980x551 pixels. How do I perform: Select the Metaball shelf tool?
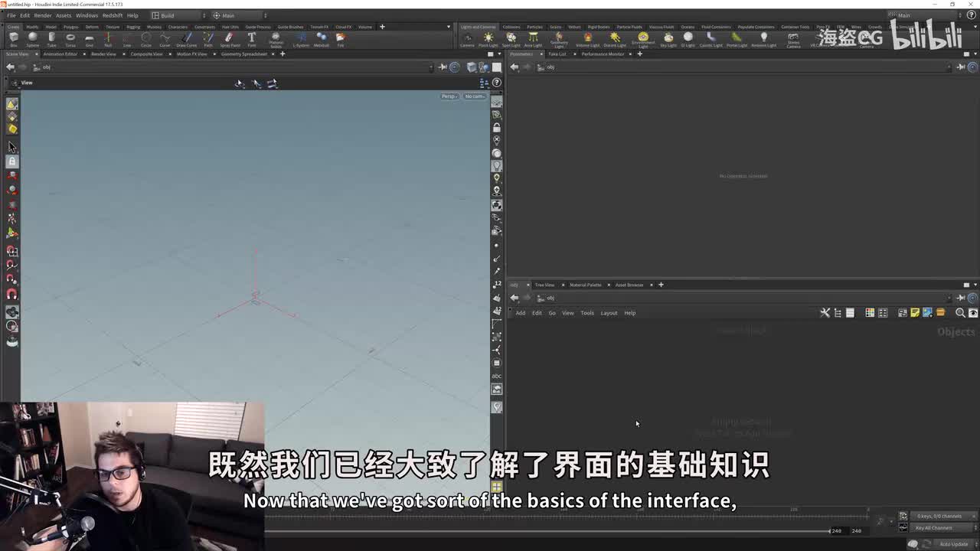tap(322, 39)
